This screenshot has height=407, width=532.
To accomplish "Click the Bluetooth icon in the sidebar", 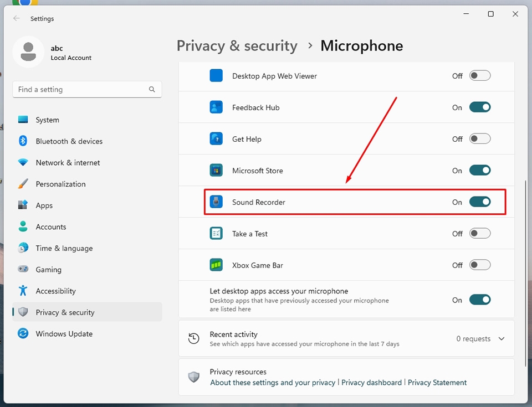I will pyautogui.click(x=23, y=141).
